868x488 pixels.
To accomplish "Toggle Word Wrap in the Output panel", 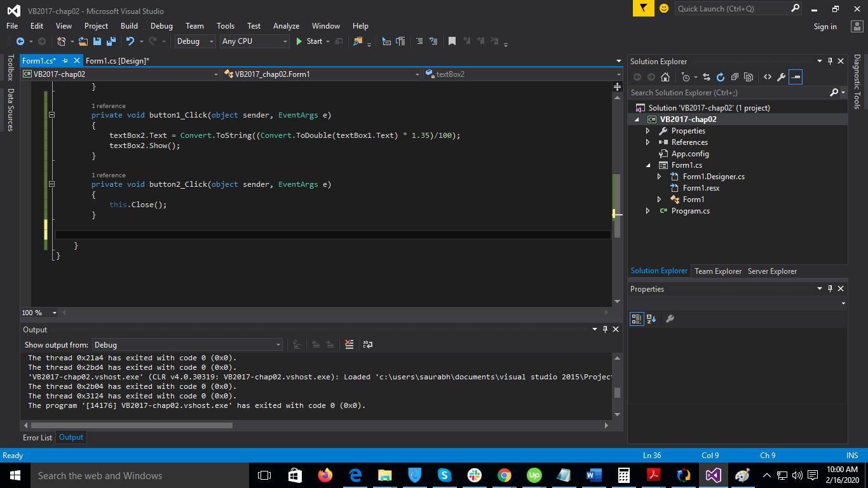I will click(367, 344).
